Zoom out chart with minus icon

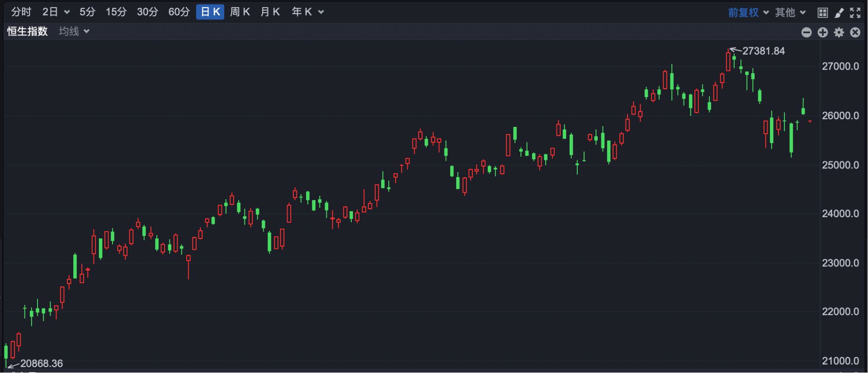(807, 33)
